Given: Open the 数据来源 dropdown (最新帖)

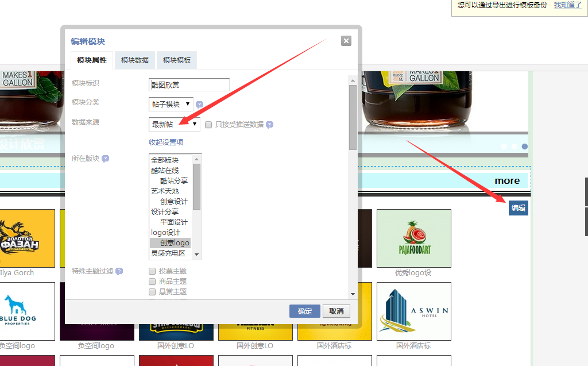Looking at the screenshot, I should (175, 124).
